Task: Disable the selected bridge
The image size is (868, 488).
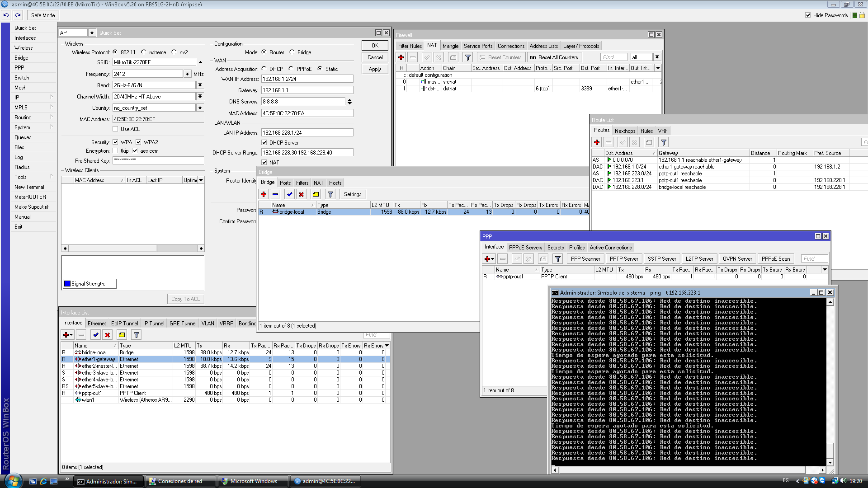Action: pos(302,194)
